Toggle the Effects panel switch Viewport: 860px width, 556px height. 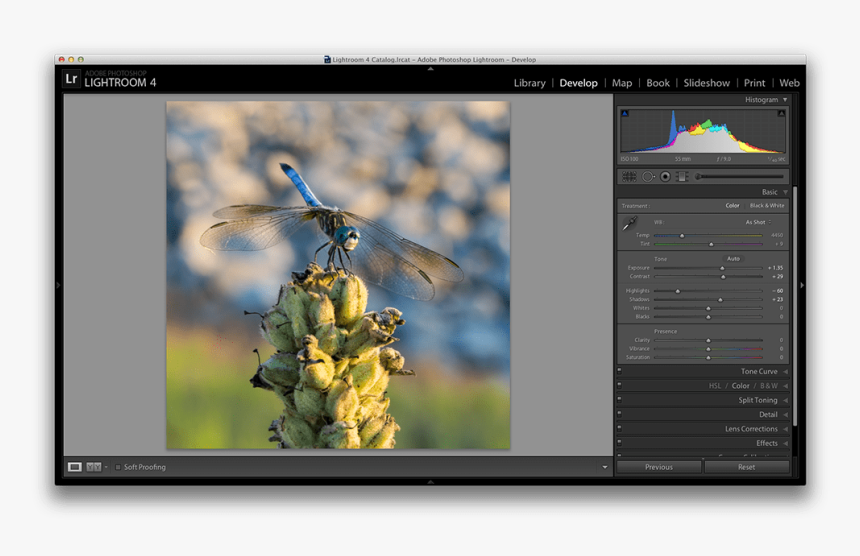click(619, 442)
